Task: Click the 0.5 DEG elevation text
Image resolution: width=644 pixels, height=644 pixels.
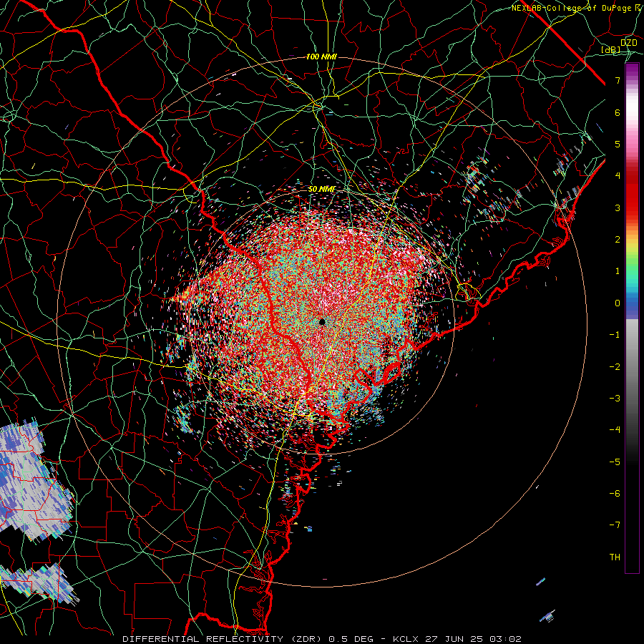Action: tap(351, 639)
